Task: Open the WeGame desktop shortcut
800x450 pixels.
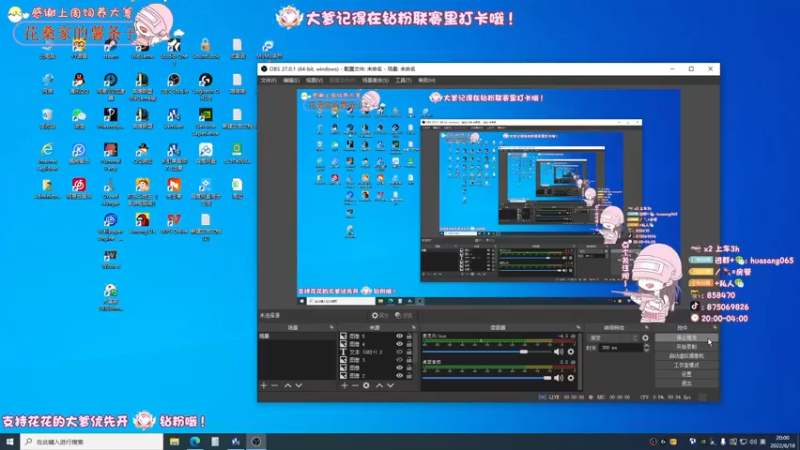Action: [142, 49]
